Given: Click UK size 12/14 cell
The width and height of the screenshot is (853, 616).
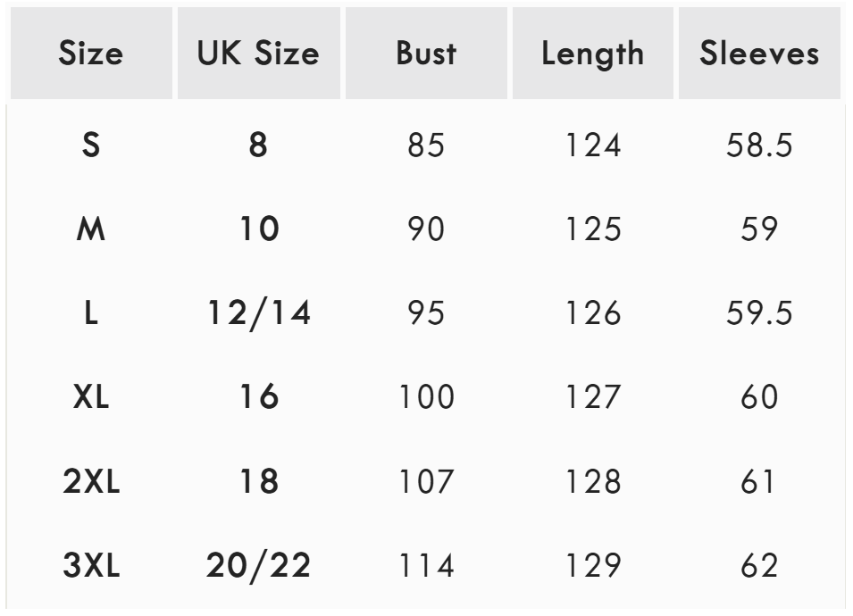Looking at the screenshot, I should click(258, 314).
